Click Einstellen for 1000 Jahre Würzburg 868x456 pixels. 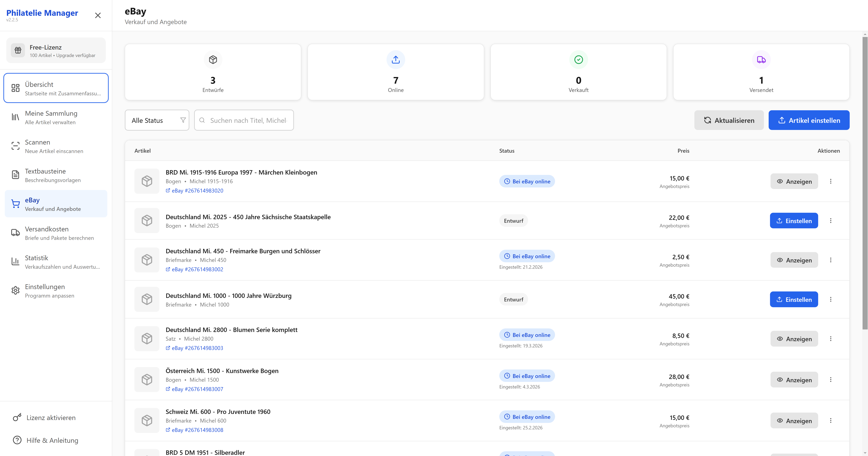794,299
